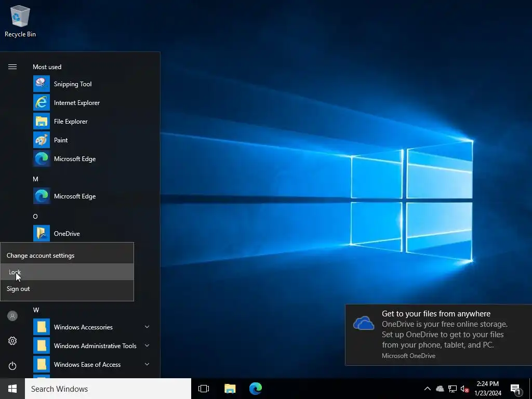Open Microsoft Edge under letter M
532x399 pixels.
pos(92,196)
